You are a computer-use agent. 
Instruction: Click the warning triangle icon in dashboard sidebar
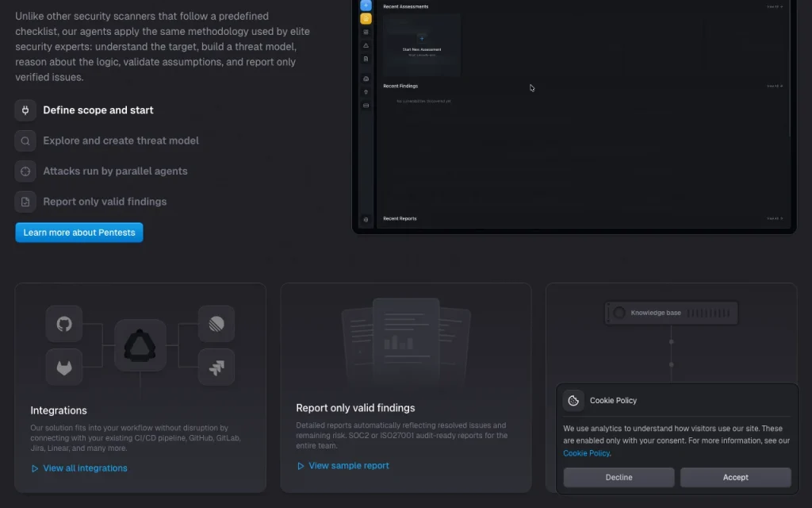(x=366, y=45)
